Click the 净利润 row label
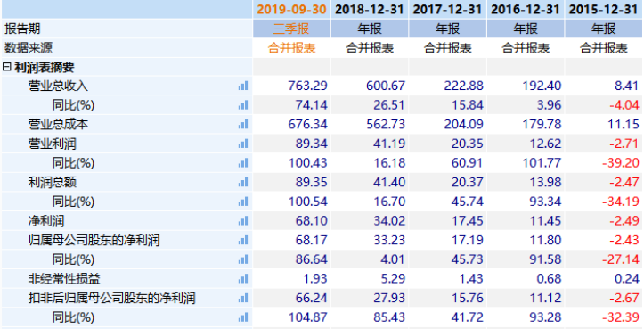644x329 pixels. point(46,221)
